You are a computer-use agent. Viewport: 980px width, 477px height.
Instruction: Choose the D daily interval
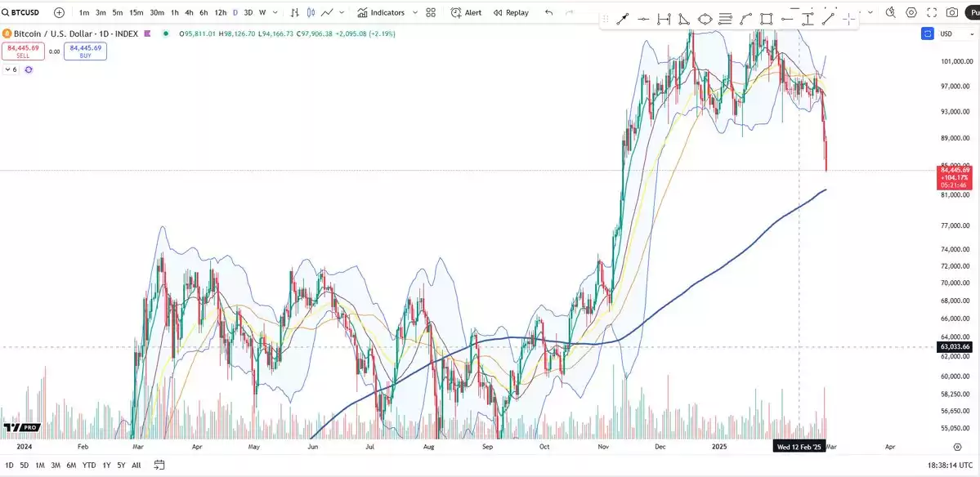pyautogui.click(x=235, y=12)
